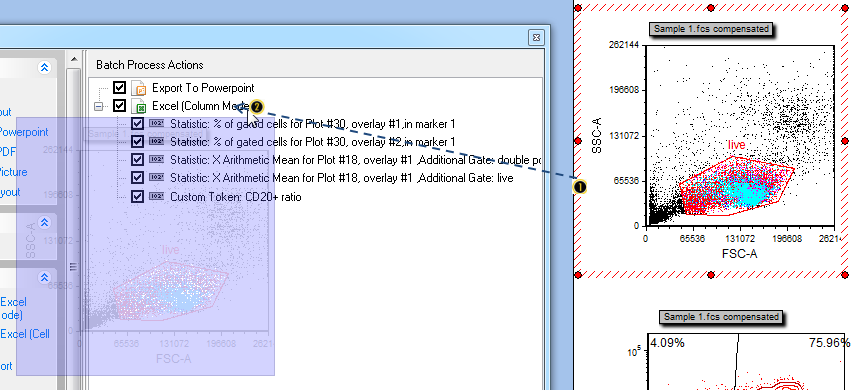Select the Excel (Column Mode) action
The width and height of the screenshot is (851, 390).
pyautogui.click(x=201, y=106)
